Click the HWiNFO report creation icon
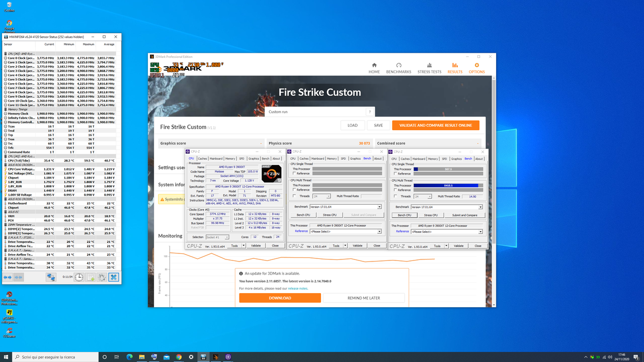Image resolution: width=644 pixels, height=362 pixels. tap(91, 277)
